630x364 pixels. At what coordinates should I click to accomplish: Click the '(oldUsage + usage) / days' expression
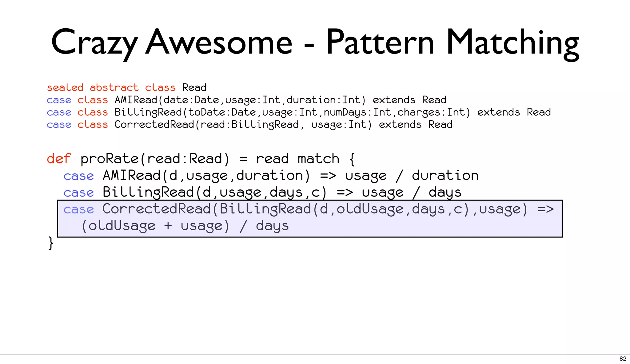point(185,226)
